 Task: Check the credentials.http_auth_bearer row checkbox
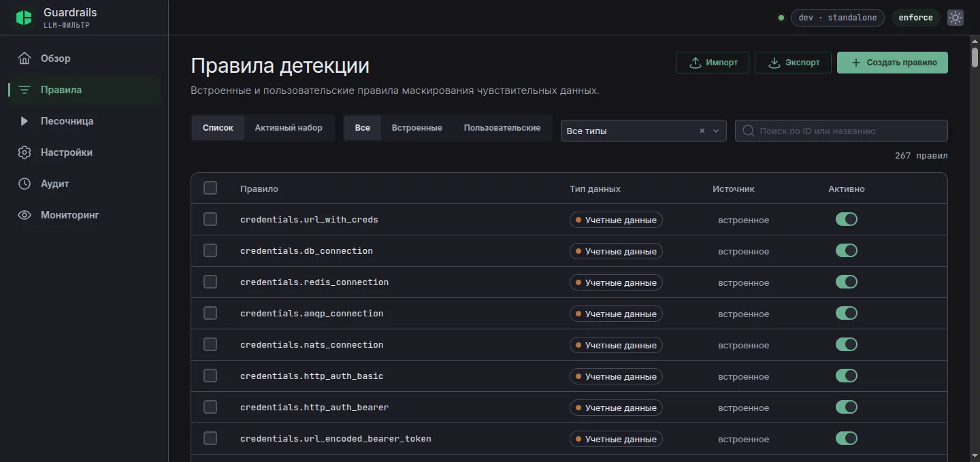coord(210,407)
